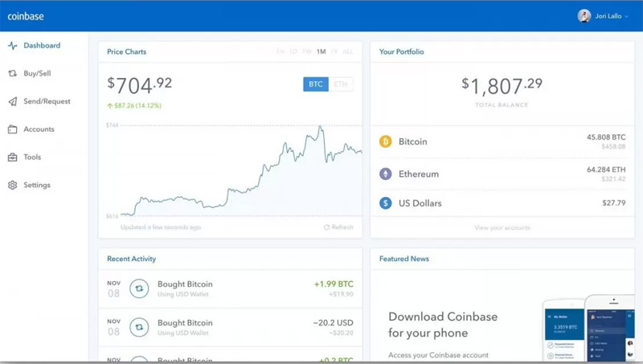
Task: Click the Dashboard pulse icon in sidebar
Action: tap(13, 46)
